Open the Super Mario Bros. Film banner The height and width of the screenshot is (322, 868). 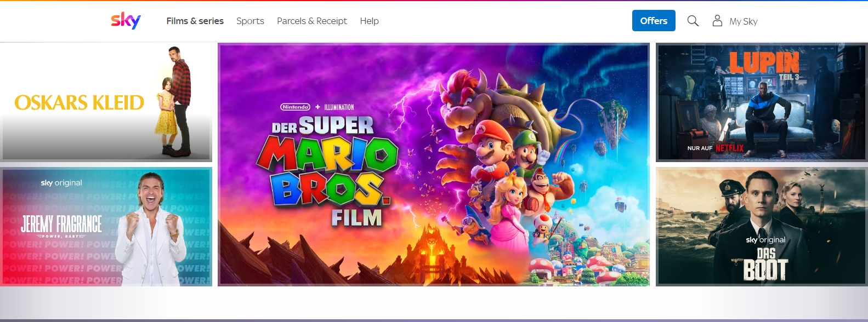click(434, 164)
